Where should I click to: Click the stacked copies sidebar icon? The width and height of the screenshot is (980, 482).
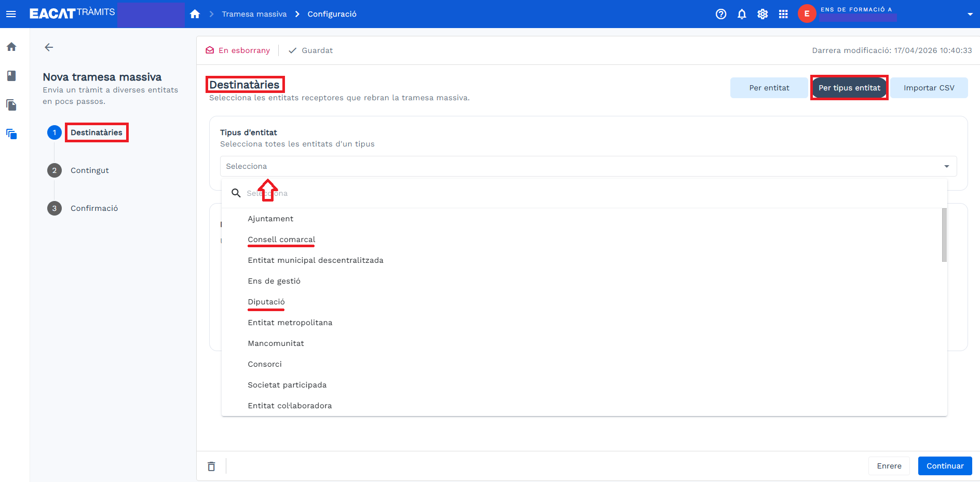[x=11, y=134]
